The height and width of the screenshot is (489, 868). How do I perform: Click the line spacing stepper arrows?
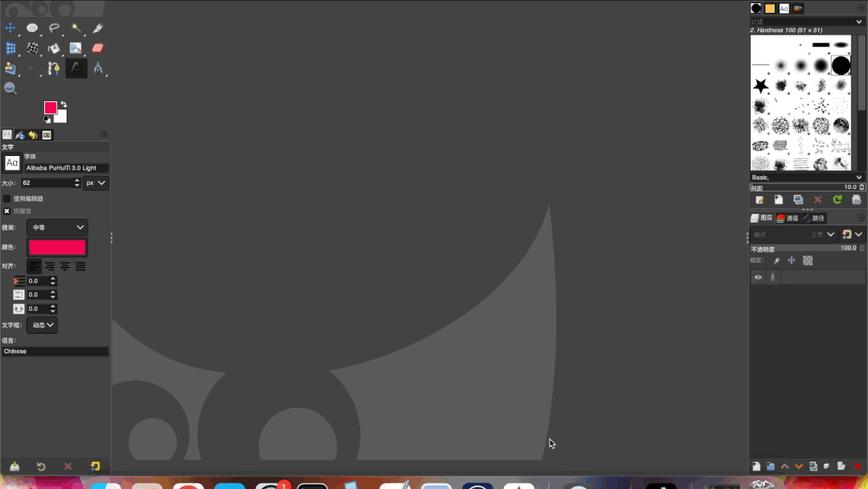[x=52, y=294]
